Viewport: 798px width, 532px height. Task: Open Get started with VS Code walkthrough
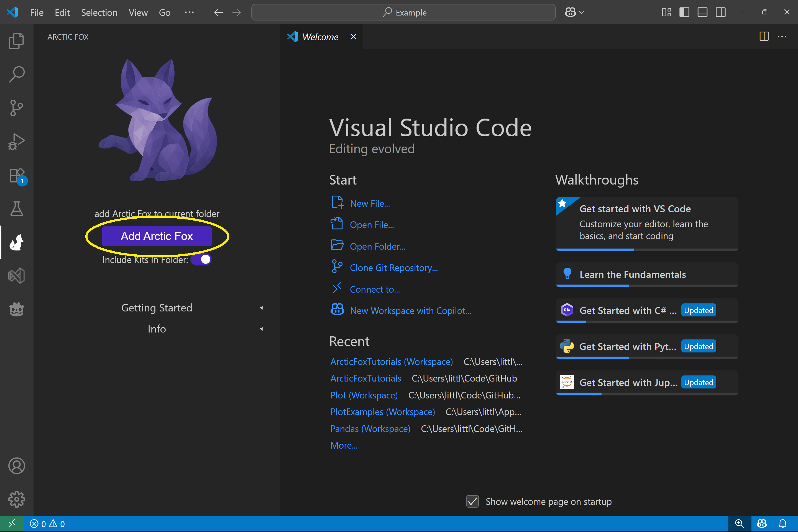coord(647,224)
